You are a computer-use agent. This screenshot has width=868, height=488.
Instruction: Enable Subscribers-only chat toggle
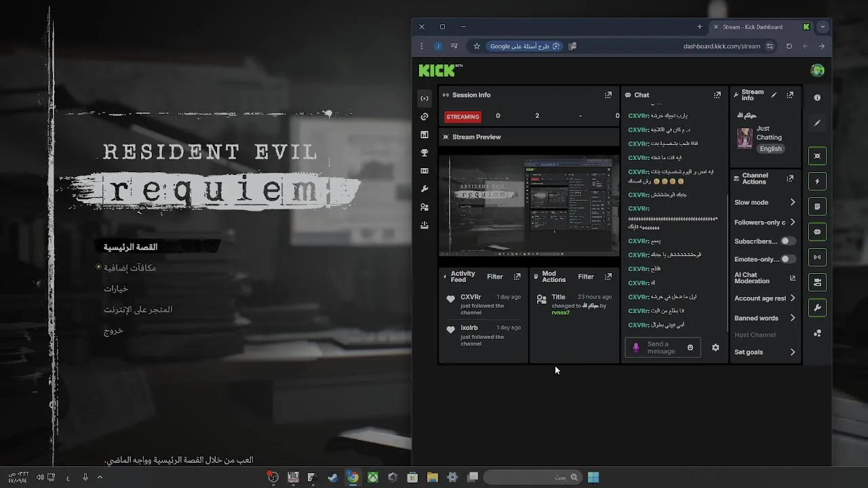787,241
